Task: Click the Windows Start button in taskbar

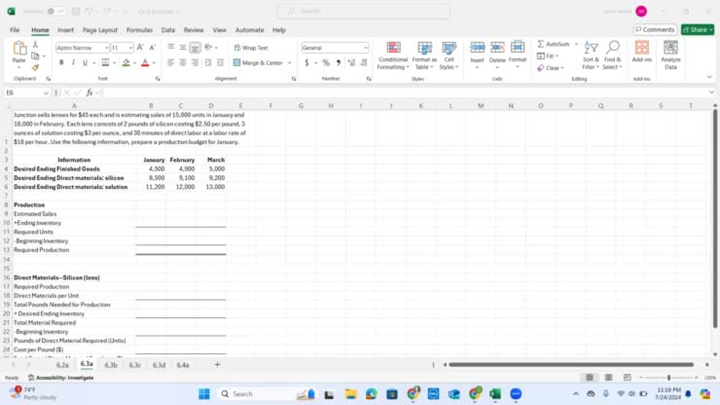Action: tap(204, 394)
